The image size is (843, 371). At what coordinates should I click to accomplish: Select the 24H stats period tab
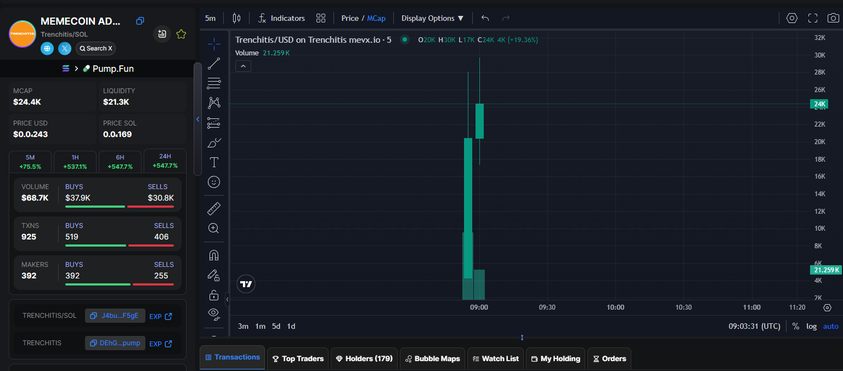click(165, 161)
